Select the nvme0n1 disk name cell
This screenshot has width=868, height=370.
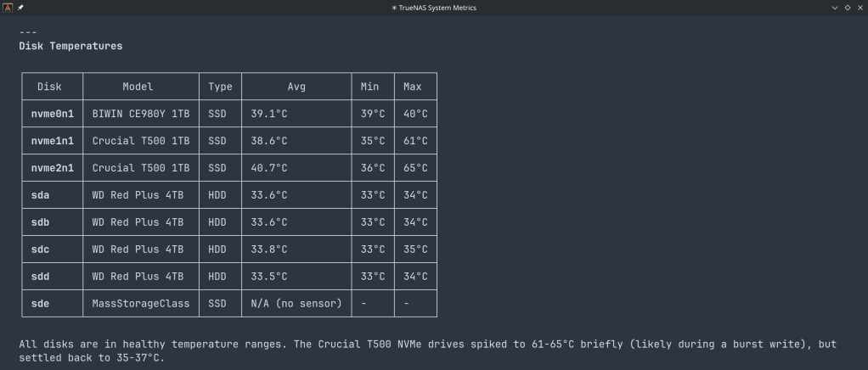53,114
